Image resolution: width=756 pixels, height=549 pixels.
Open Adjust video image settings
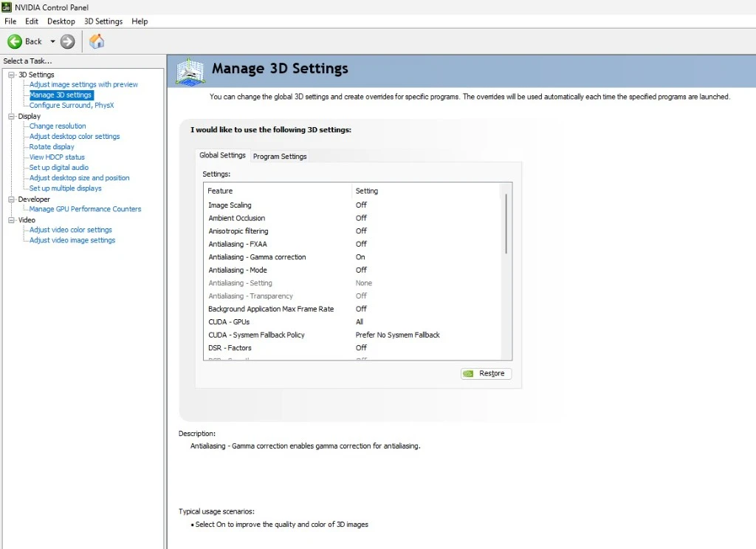(x=72, y=240)
